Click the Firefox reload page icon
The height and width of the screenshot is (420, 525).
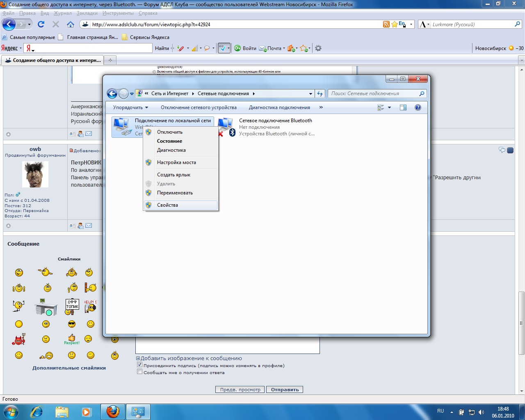click(41, 25)
